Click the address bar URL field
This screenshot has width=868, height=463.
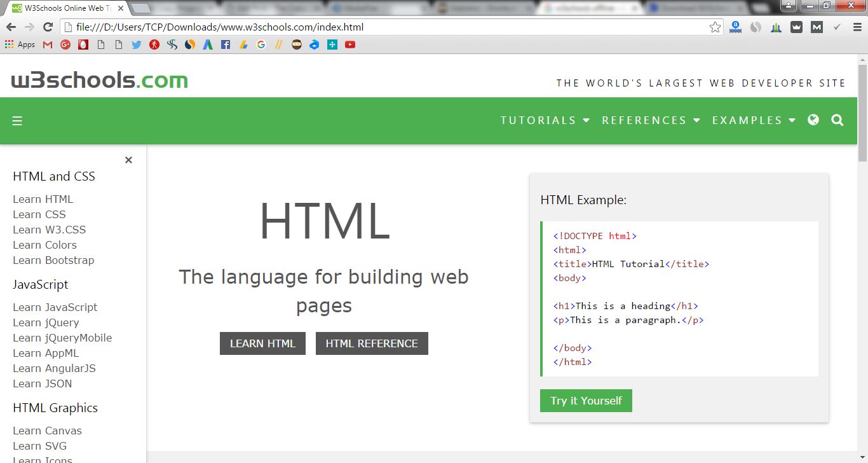381,27
